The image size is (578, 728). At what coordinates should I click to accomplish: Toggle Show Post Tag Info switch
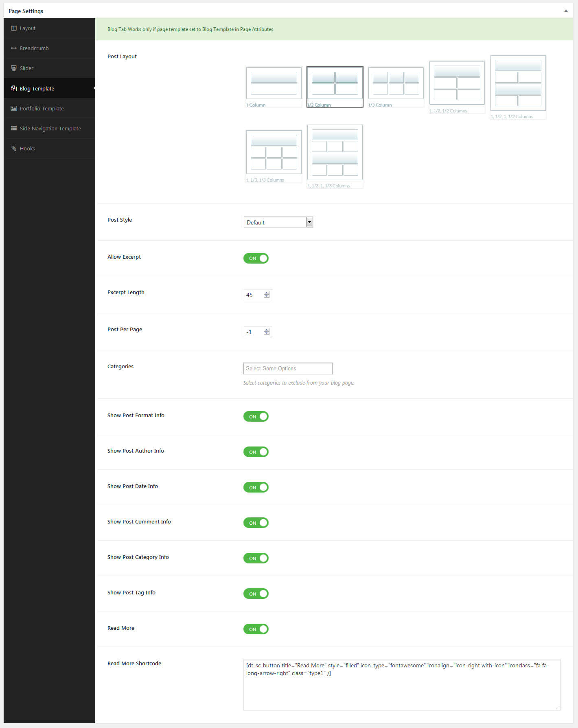256,594
